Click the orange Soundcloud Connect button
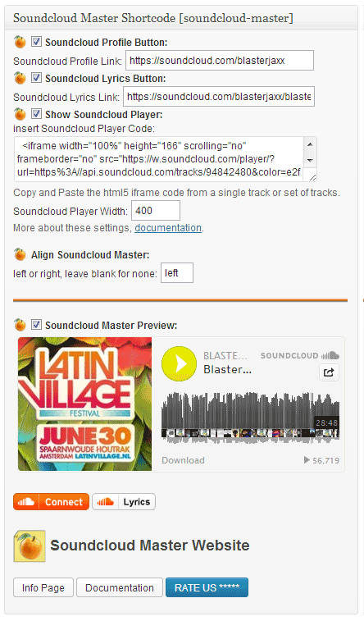This screenshot has width=364, height=621. tap(51, 502)
